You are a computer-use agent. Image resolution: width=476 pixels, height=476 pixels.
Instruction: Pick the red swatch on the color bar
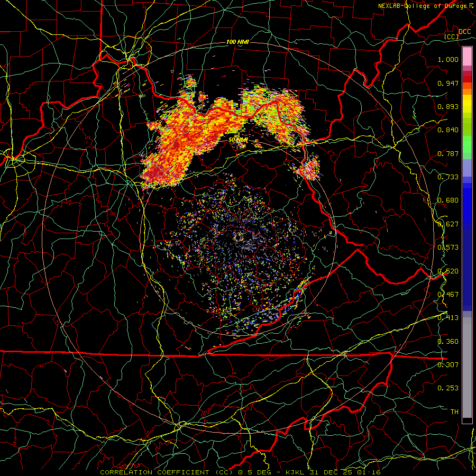[x=467, y=79]
